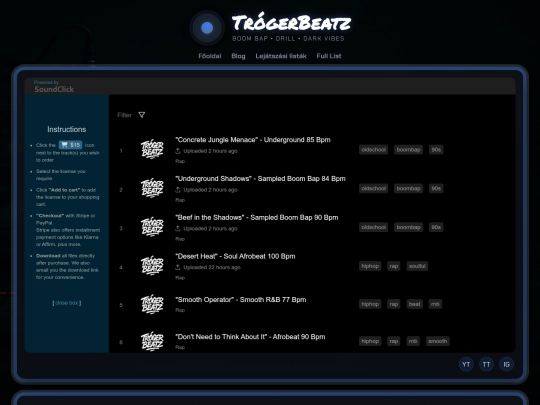Click oldschool tag on Concrete Jungle Menace
This screenshot has height=405, width=540.
tap(374, 150)
